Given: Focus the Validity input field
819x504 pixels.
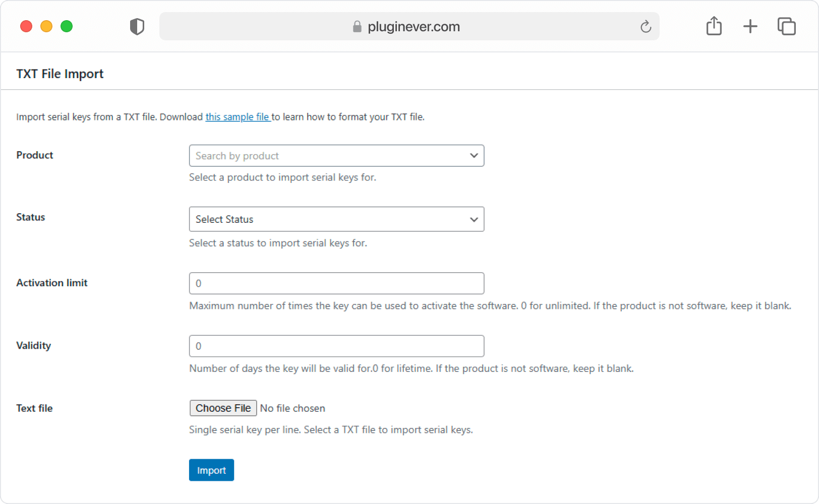Looking at the screenshot, I should (336, 346).
